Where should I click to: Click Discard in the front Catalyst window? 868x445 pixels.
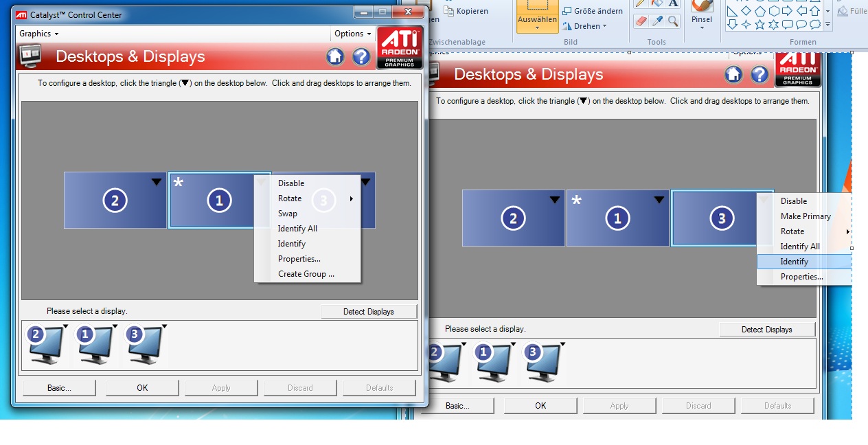tap(300, 388)
